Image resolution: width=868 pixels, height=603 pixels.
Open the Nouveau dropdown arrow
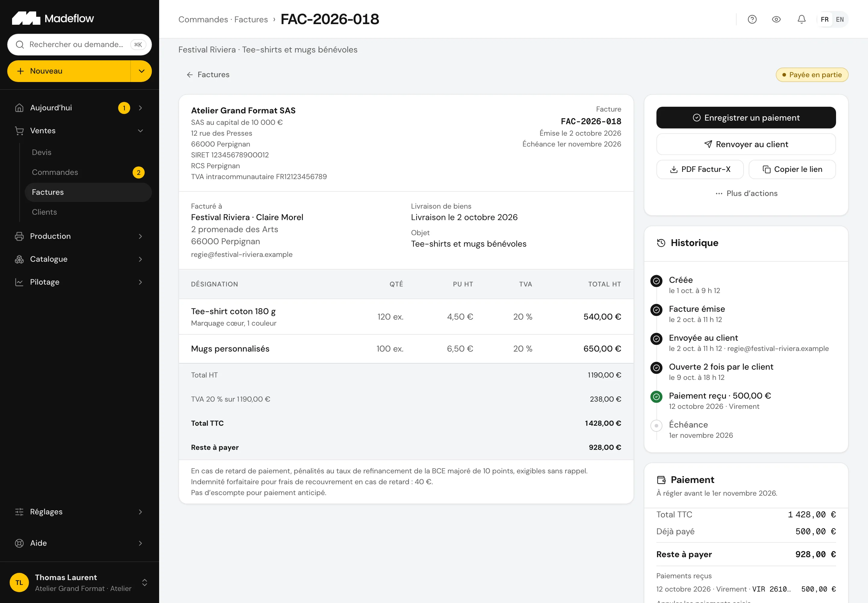(x=141, y=71)
